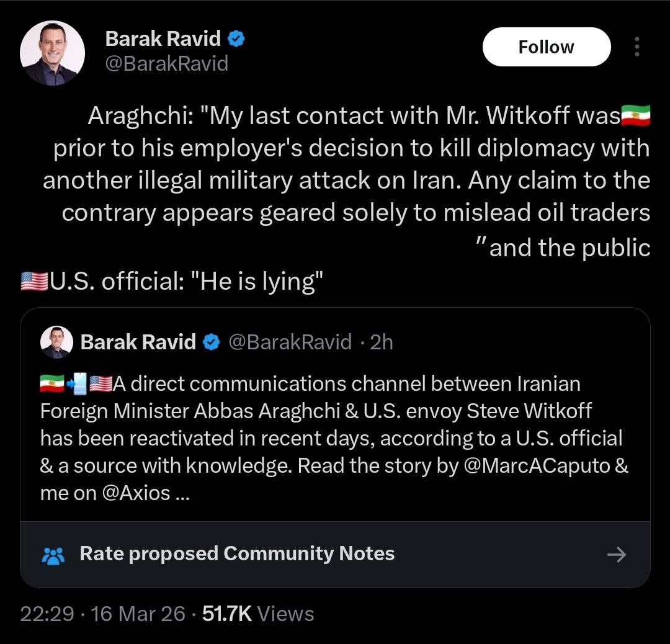670x644 pixels.
Task: Click the Community Notes people icon
Action: coord(53,555)
